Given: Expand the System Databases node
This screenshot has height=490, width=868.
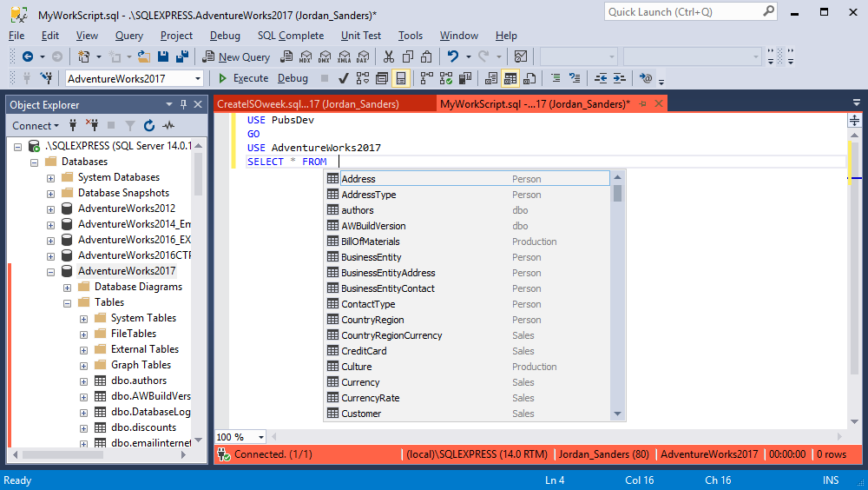Looking at the screenshot, I should [x=50, y=178].
